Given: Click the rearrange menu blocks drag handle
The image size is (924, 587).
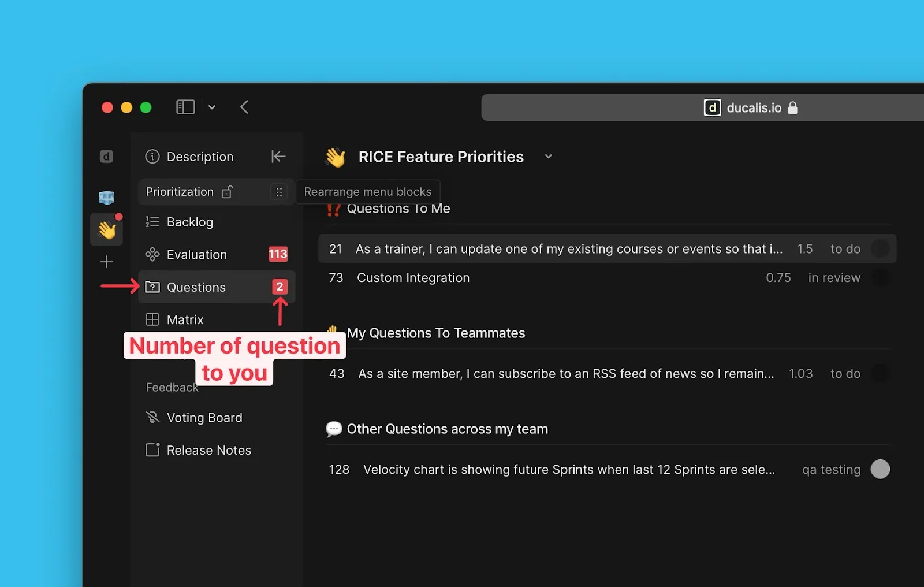Looking at the screenshot, I should click(279, 192).
